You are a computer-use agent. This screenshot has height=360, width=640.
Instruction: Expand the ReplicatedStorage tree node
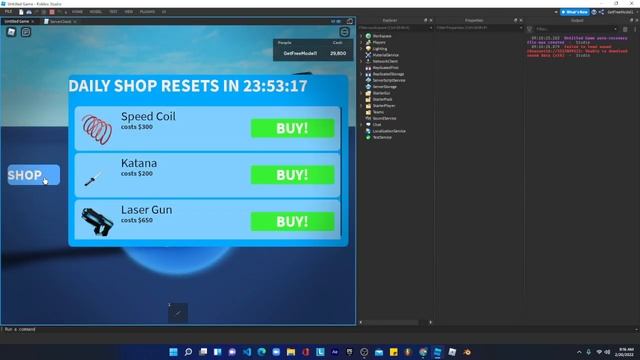(x=361, y=74)
